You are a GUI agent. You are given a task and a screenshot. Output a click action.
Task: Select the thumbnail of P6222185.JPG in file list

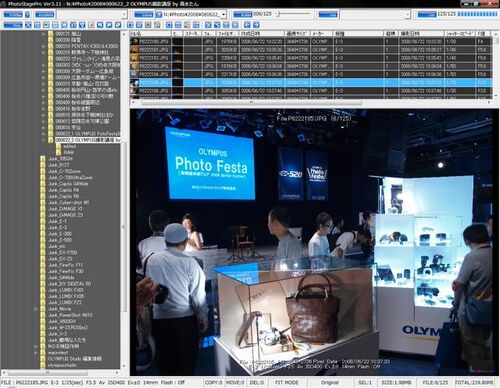click(x=134, y=82)
